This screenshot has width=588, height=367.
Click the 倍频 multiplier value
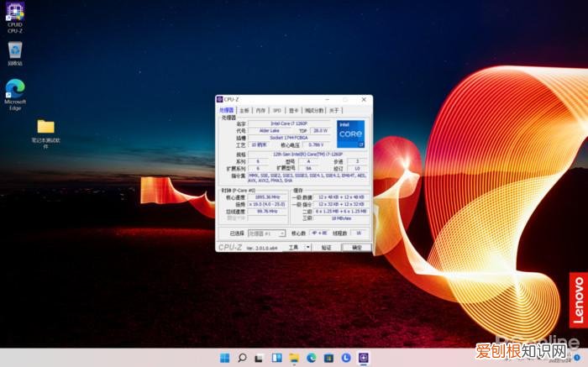tap(268, 204)
